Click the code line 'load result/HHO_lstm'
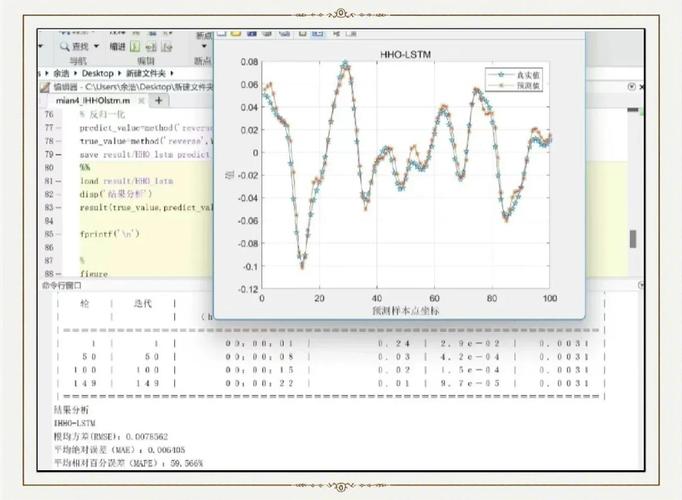The image size is (682, 500). [127, 181]
